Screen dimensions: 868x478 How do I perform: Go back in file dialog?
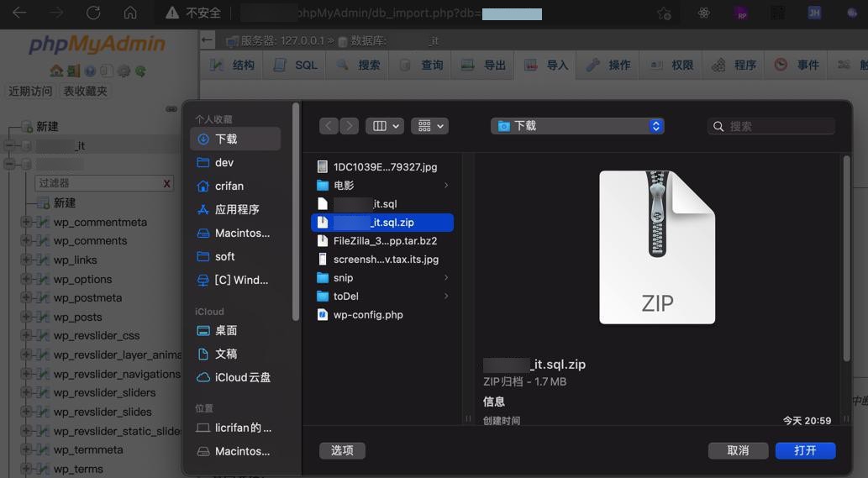(x=329, y=126)
